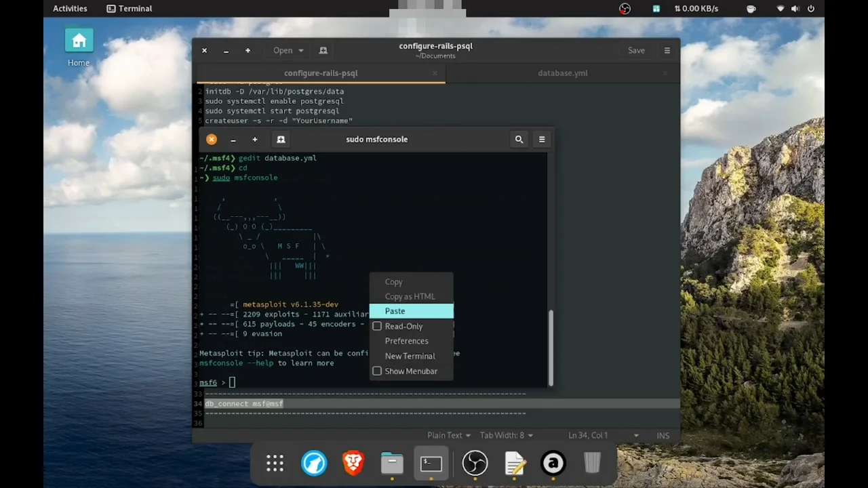Click the Save button in gedit

point(636,50)
